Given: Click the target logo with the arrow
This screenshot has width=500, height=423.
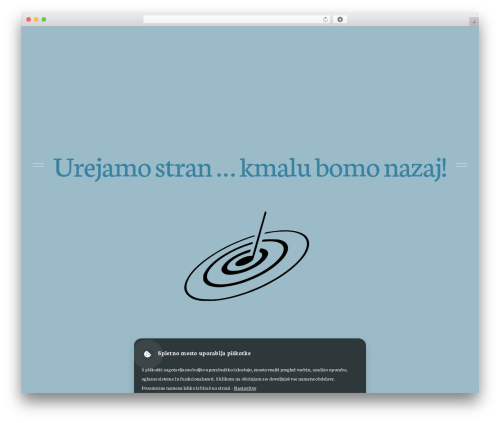Looking at the screenshot, I should coord(247,256).
